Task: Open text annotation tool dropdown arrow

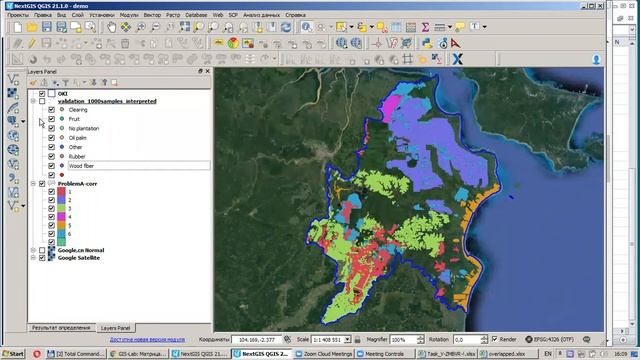Action: 484,27
